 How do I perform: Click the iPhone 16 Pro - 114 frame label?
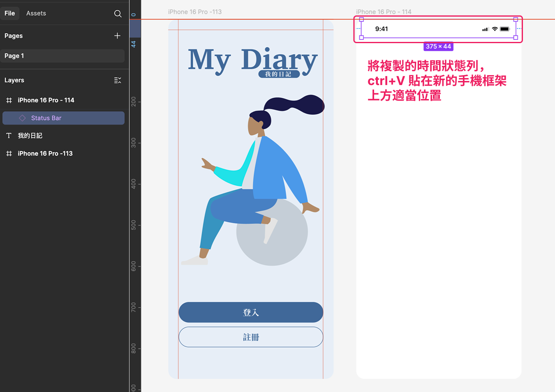384,12
